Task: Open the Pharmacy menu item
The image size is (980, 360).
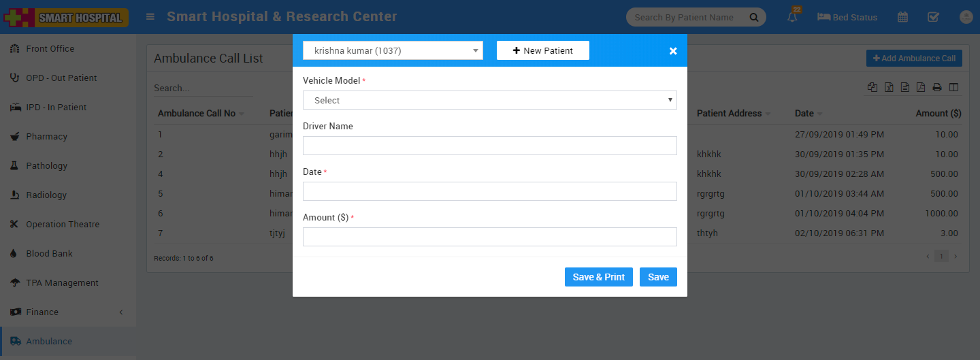Action: point(46,137)
